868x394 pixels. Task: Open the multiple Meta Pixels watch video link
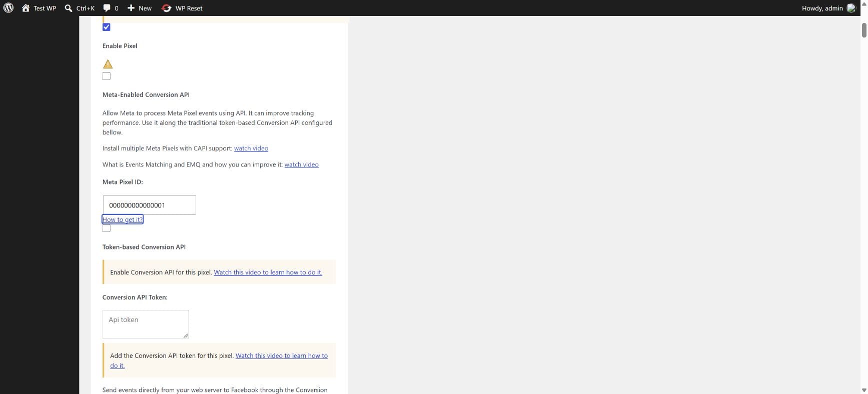pyautogui.click(x=251, y=148)
